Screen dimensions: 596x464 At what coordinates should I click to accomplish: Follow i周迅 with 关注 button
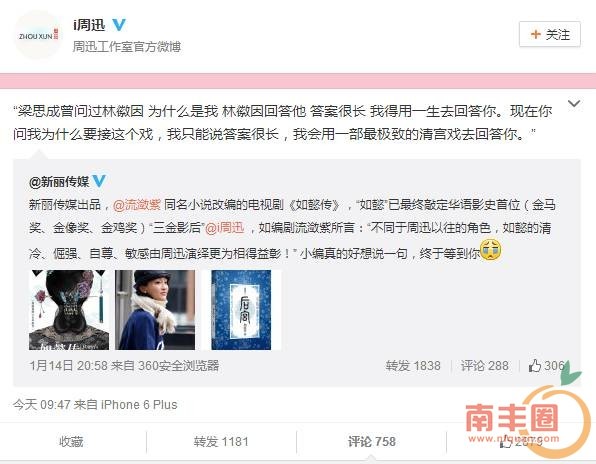pos(550,34)
